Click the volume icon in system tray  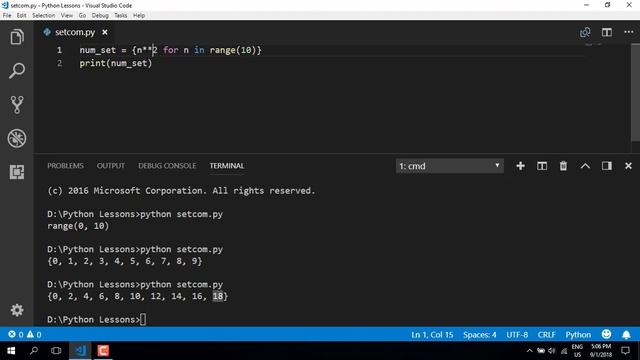[552, 351]
